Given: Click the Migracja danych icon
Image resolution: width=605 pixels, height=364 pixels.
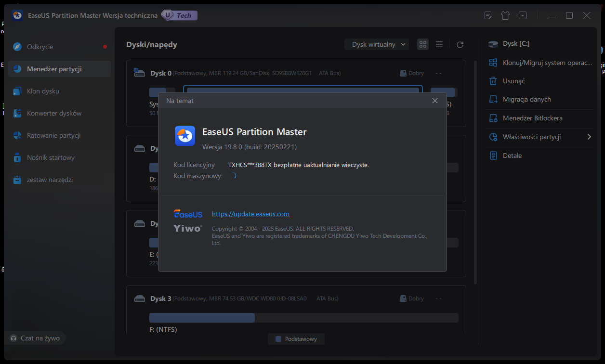Looking at the screenshot, I should (x=493, y=99).
